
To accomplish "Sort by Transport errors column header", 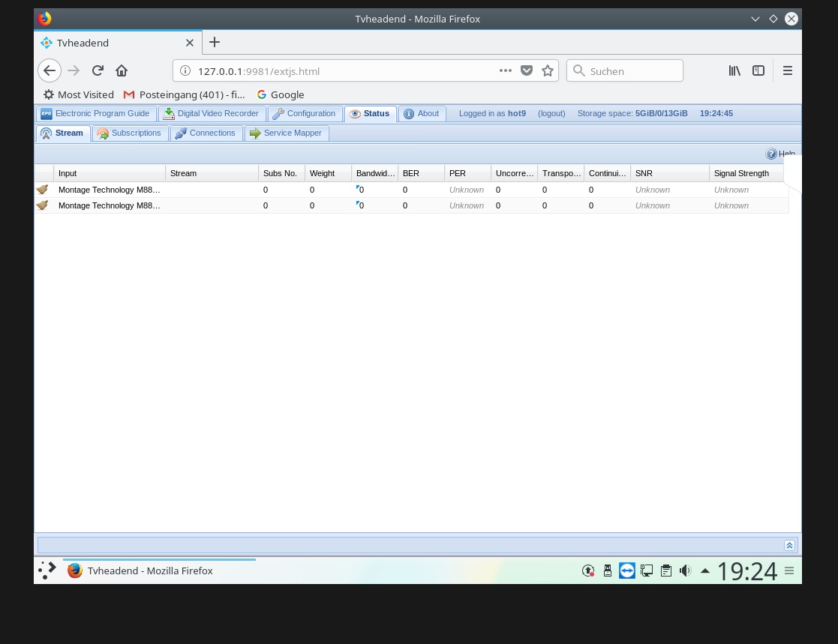I will (560, 173).
